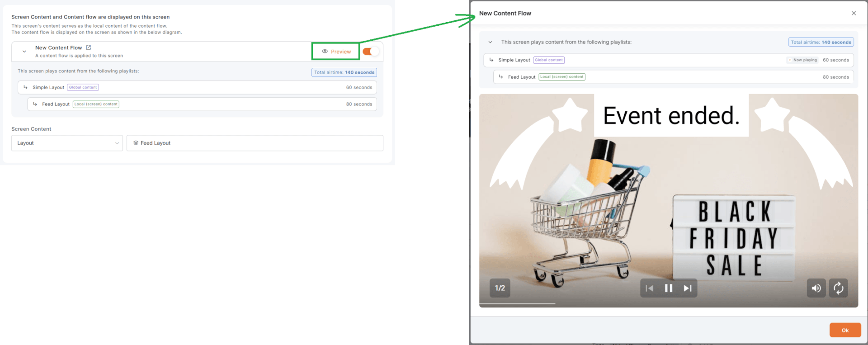Toggle the content flow orange switch off
The width and height of the screenshot is (868, 345).
(370, 52)
